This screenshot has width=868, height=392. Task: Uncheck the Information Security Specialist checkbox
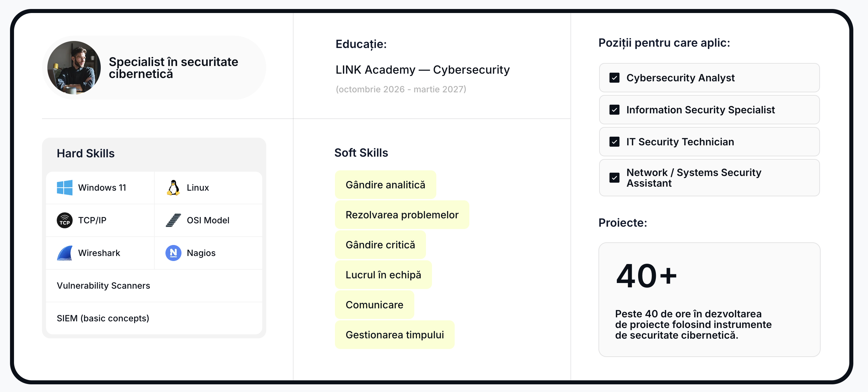614,110
